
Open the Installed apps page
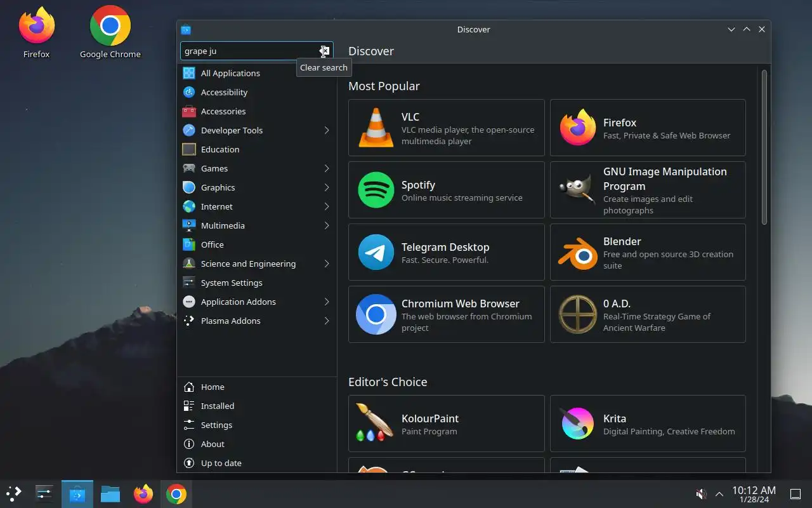tap(257, 406)
